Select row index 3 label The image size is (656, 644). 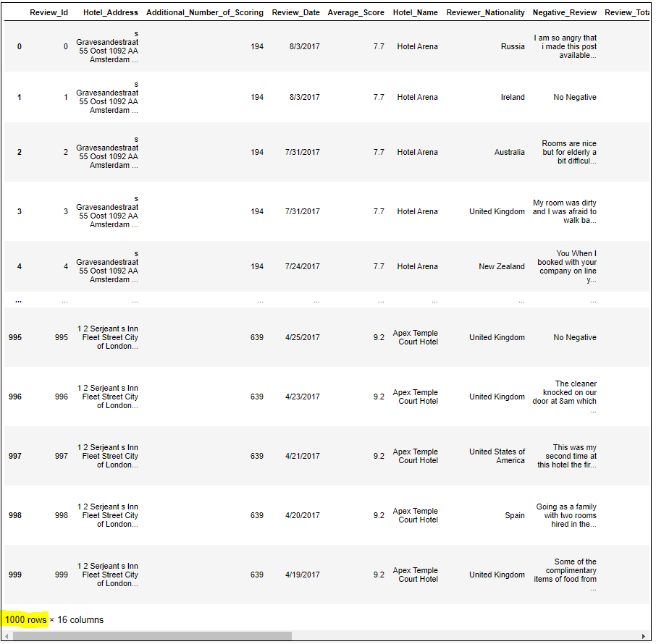tap(20, 211)
